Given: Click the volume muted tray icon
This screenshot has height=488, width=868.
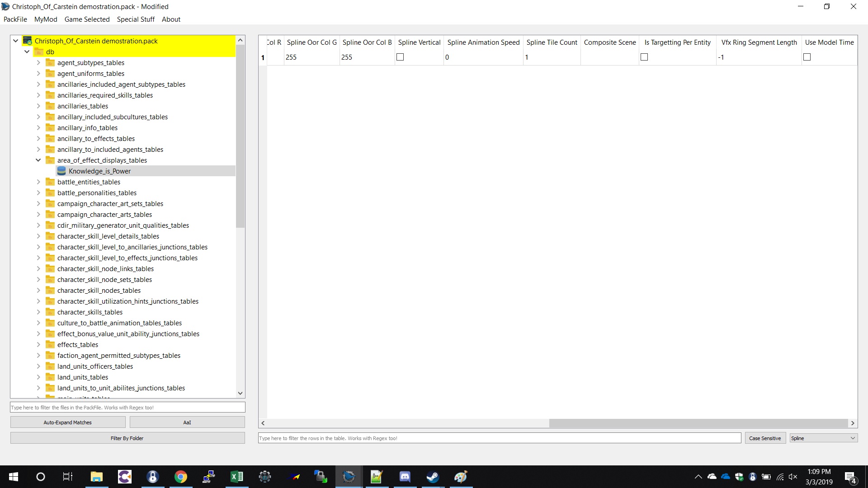Looking at the screenshot, I should tap(793, 477).
